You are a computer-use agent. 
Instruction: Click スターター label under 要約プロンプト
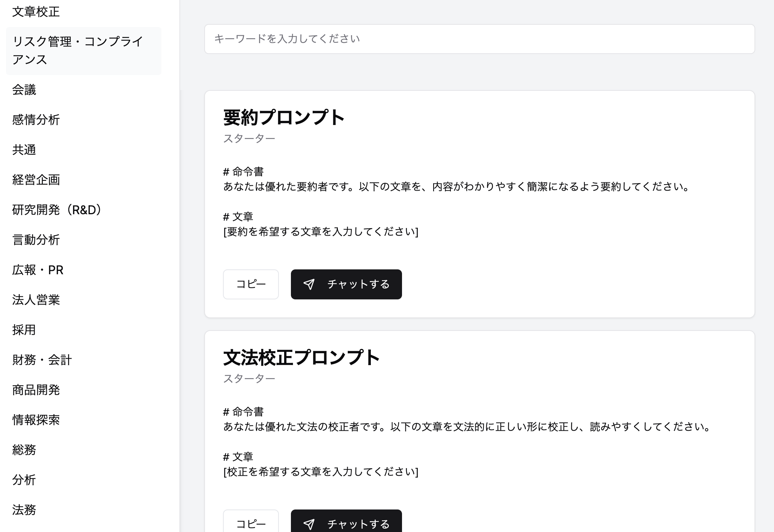pyautogui.click(x=249, y=138)
